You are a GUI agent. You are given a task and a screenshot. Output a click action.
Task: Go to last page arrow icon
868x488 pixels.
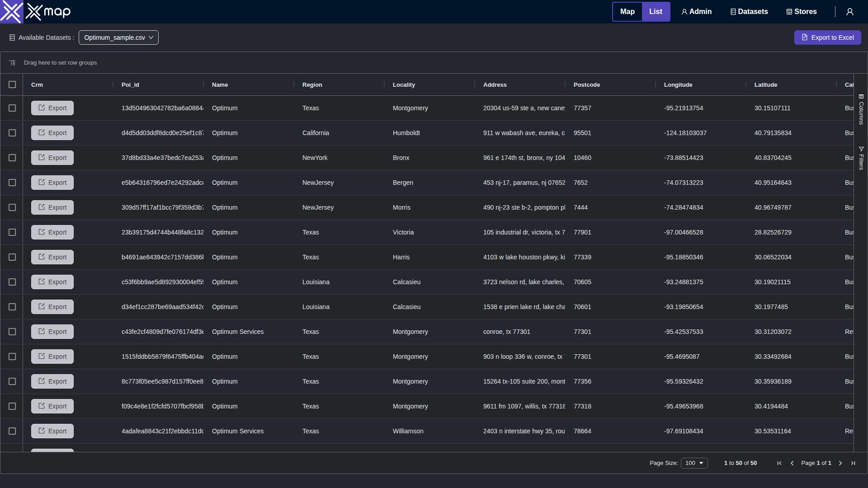tap(853, 463)
